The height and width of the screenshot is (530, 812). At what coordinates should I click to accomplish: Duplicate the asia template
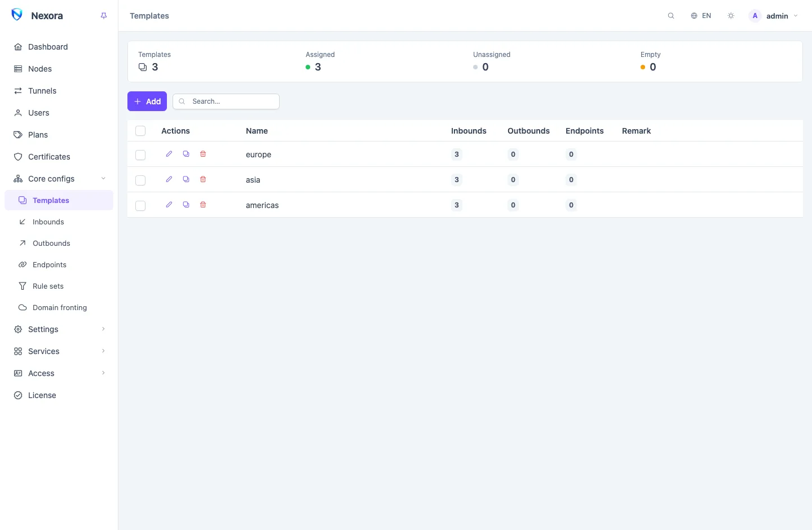tap(186, 179)
